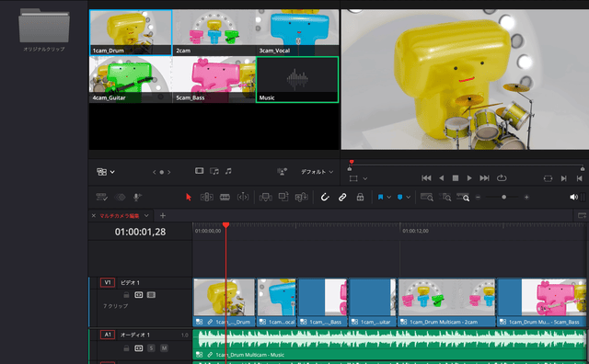Mute the オーディオ 1 track

pos(164,348)
